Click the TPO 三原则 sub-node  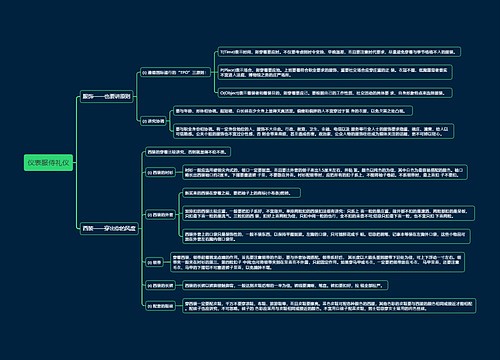pyautogui.click(x=175, y=72)
